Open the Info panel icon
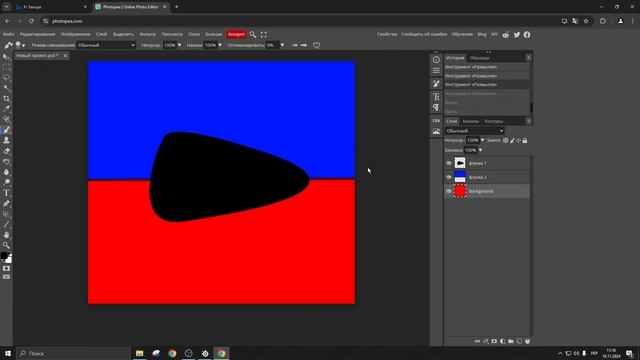Image resolution: width=640 pixels, height=360 pixels. click(x=436, y=60)
